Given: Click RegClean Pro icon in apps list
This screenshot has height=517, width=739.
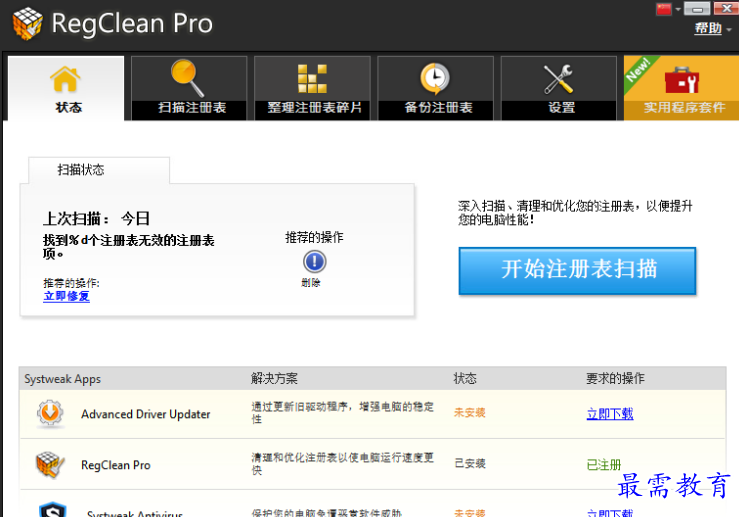Looking at the screenshot, I should pos(50,464).
